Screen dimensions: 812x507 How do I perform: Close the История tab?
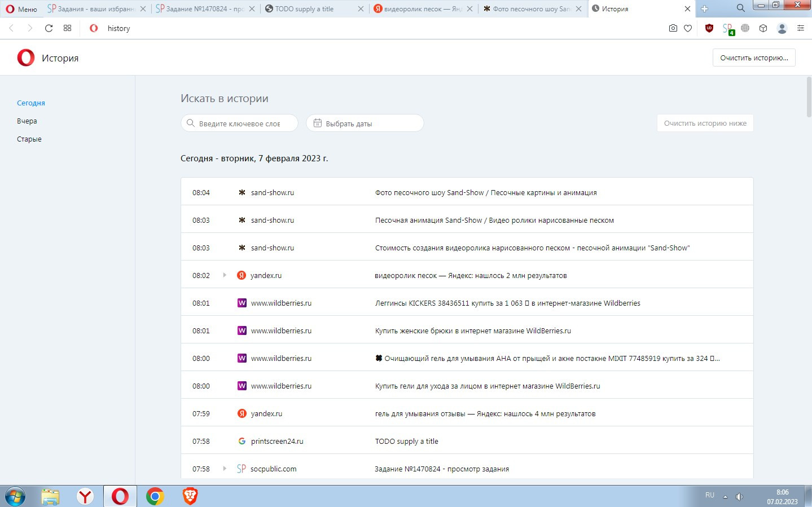pos(687,9)
